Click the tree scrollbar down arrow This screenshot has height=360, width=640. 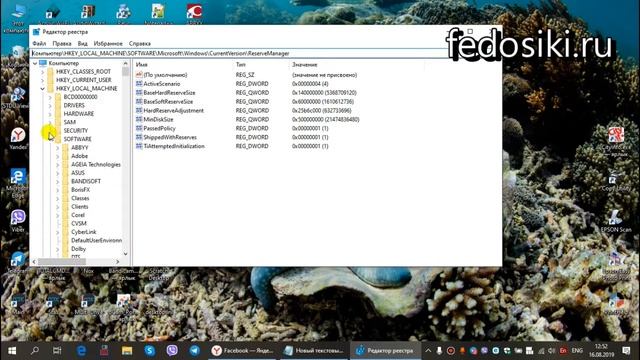pos(125,254)
